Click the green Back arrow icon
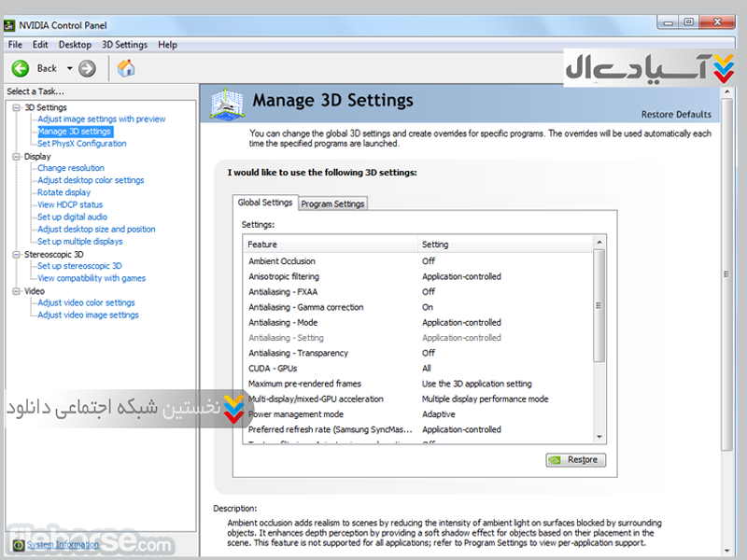This screenshot has width=747, height=560. [21, 68]
